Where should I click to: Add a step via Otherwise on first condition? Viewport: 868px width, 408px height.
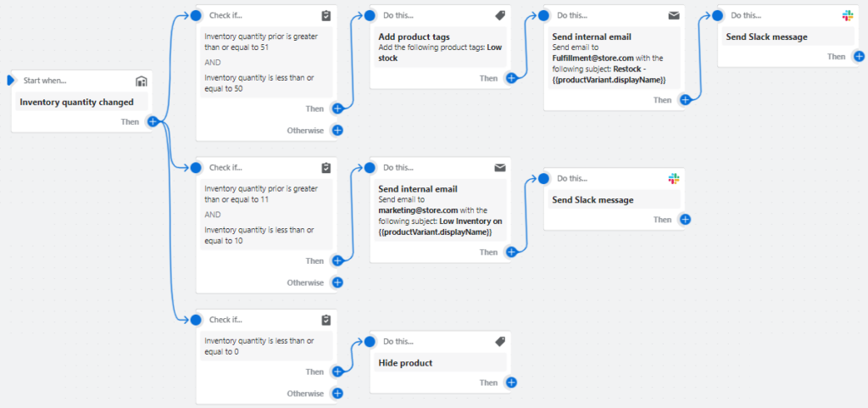tap(337, 130)
